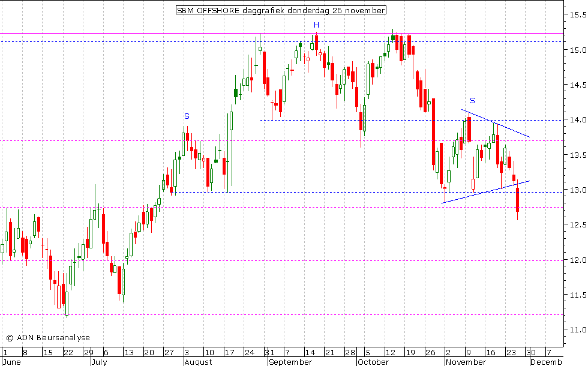Click the 'June' month label
Image resolution: width=588 pixels, height=366 pixels.
[11, 362]
